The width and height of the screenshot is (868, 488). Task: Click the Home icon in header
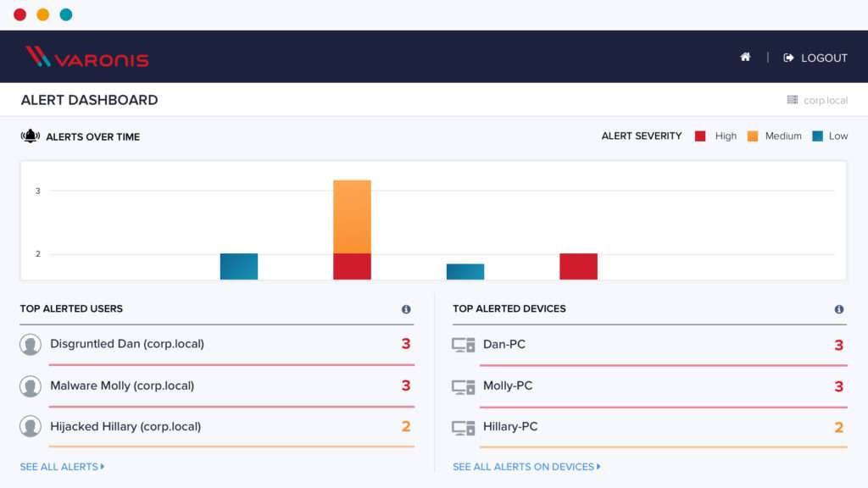coord(745,58)
